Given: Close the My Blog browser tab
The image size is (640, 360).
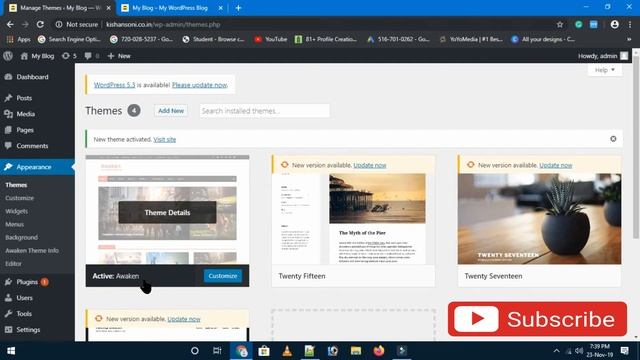Looking at the screenshot, I should point(220,8).
